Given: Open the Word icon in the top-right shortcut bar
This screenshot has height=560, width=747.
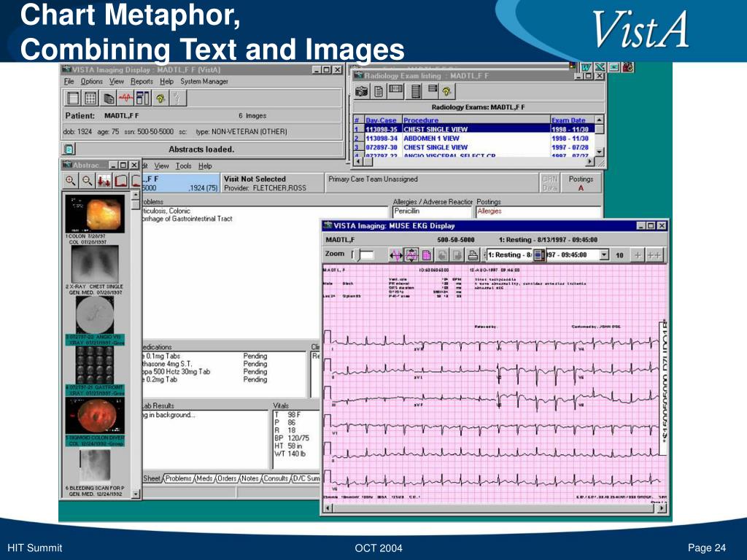Looking at the screenshot, I should 586,67.
